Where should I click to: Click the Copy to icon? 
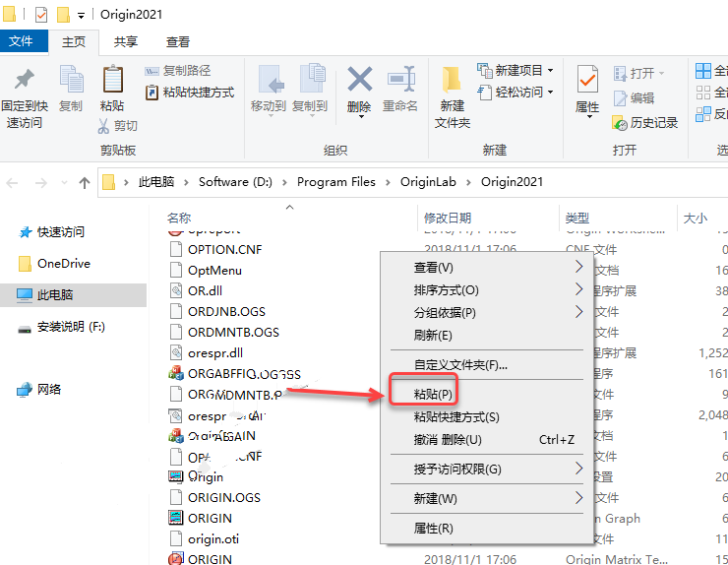[x=313, y=80]
